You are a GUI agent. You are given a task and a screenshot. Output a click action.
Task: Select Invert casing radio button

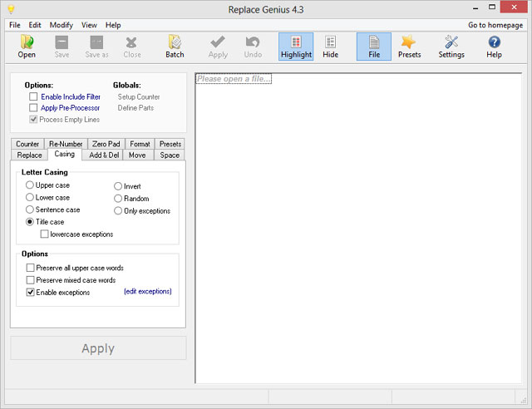[118, 186]
